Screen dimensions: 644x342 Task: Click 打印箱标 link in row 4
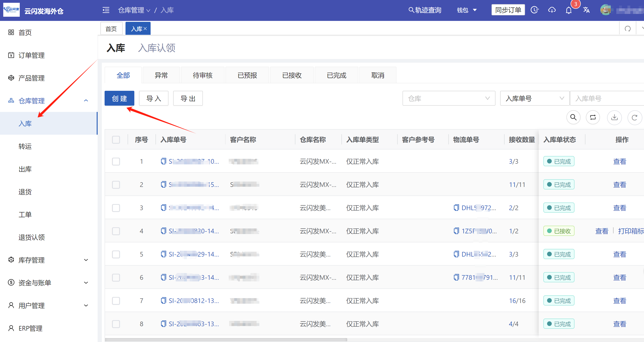pos(631,231)
